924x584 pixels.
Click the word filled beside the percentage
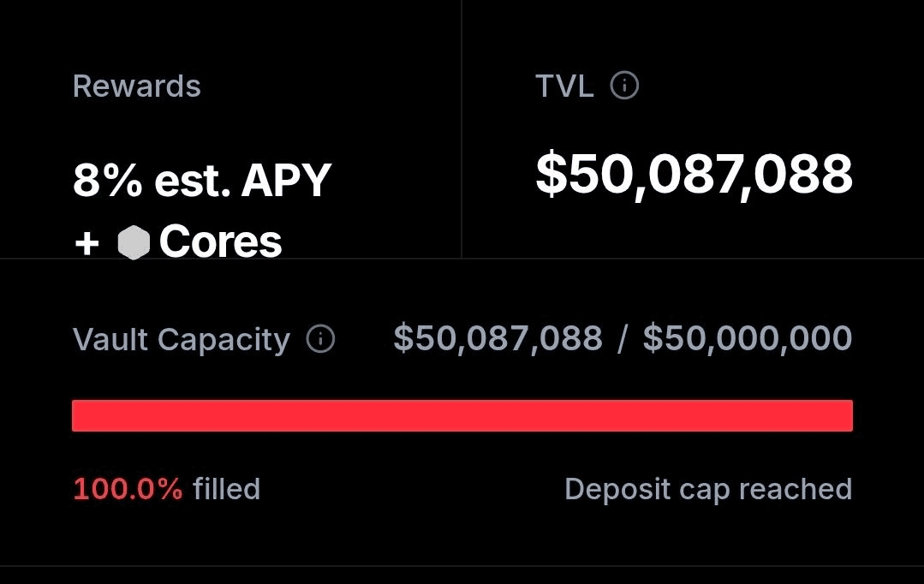coord(226,489)
